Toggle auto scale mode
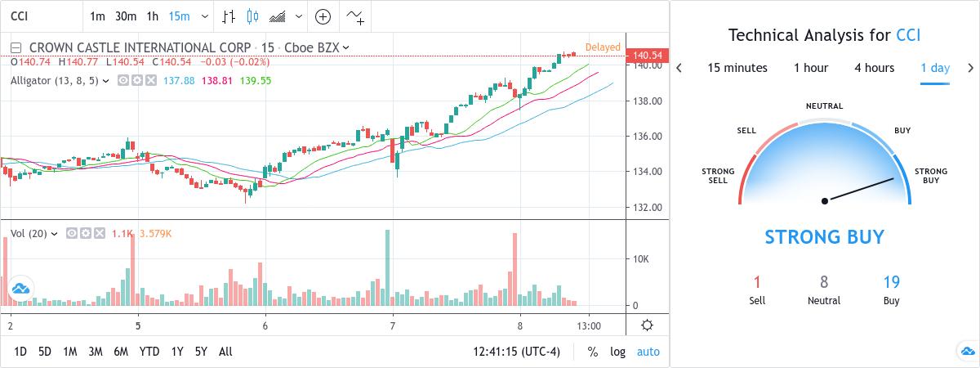 pos(648,352)
